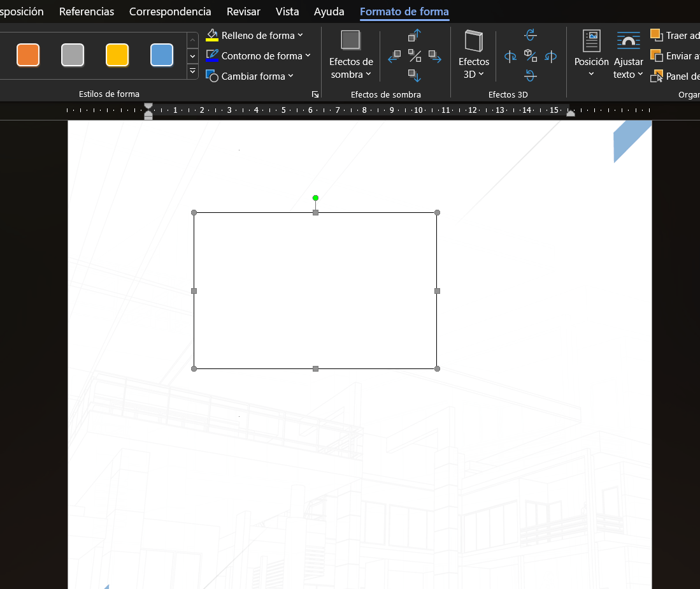
Task: Click the Efectos de sombra square icon
Action: 350,40
